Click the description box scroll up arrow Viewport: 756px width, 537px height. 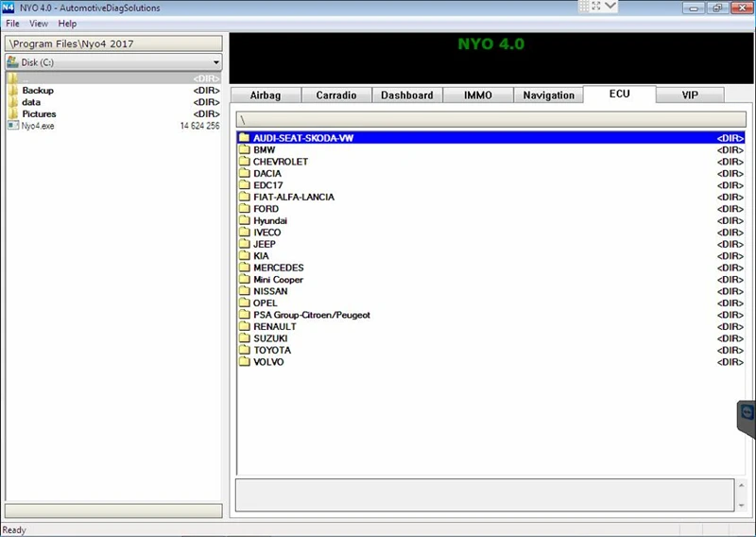click(742, 485)
